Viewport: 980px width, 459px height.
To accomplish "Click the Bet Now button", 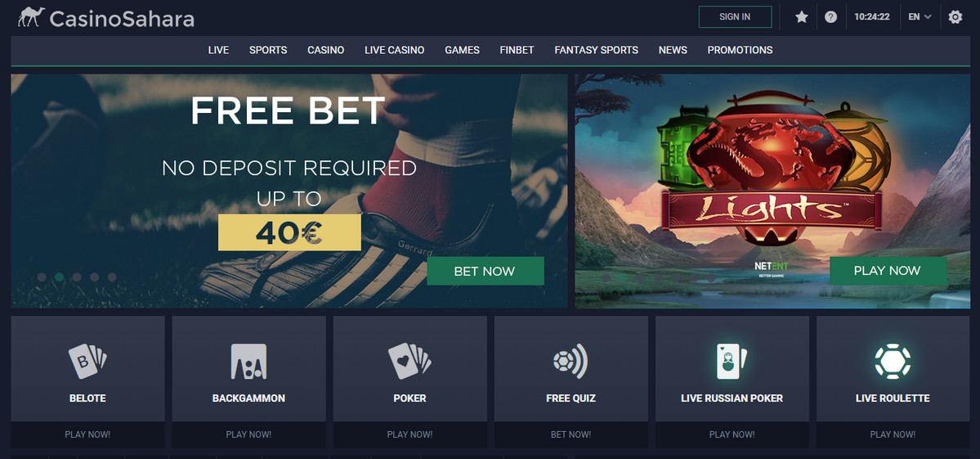I will pos(485,271).
